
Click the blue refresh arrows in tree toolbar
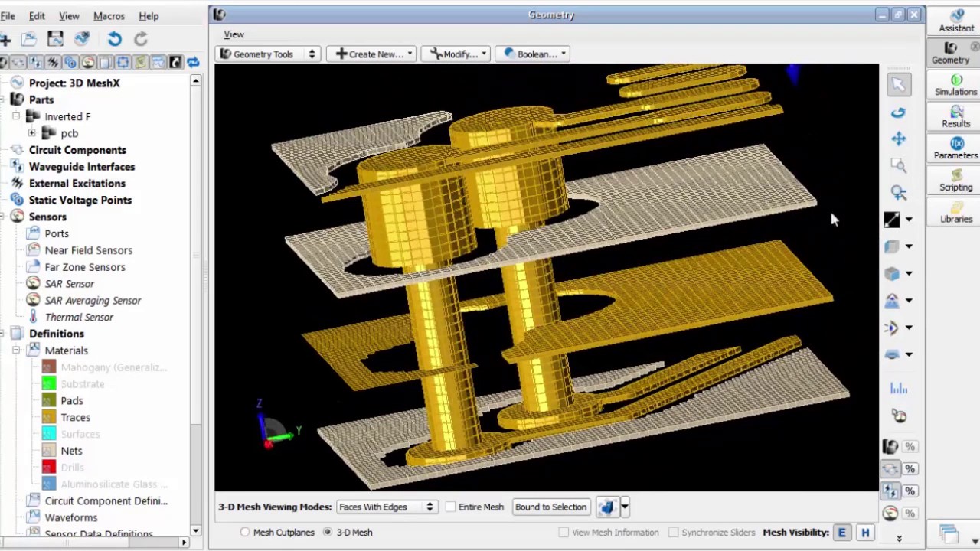point(193,62)
